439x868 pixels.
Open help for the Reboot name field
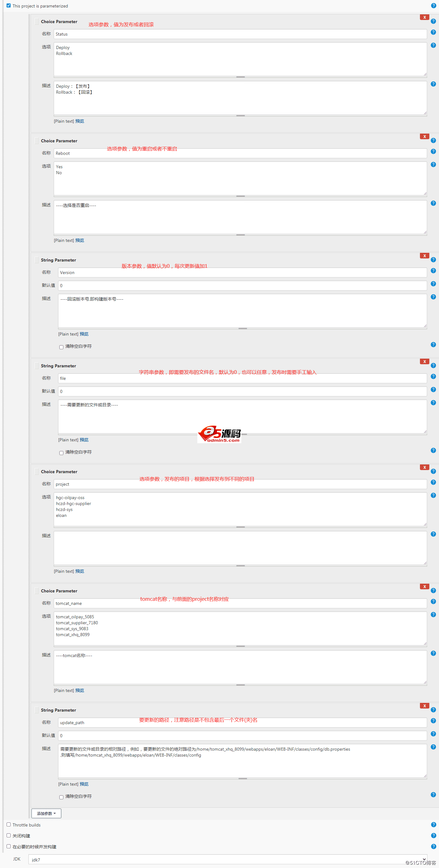click(x=433, y=152)
